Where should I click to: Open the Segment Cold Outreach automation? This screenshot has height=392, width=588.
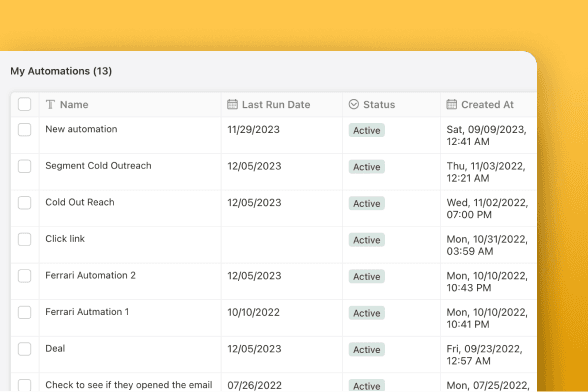[x=98, y=166]
